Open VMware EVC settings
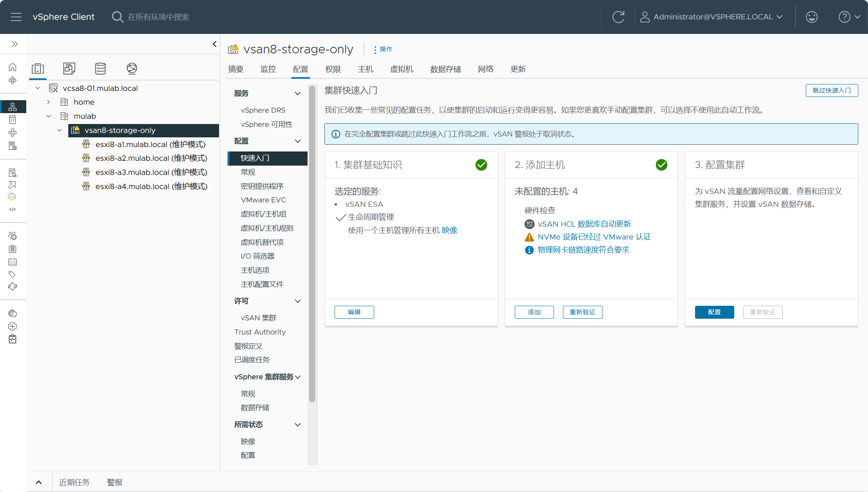 pyautogui.click(x=263, y=200)
